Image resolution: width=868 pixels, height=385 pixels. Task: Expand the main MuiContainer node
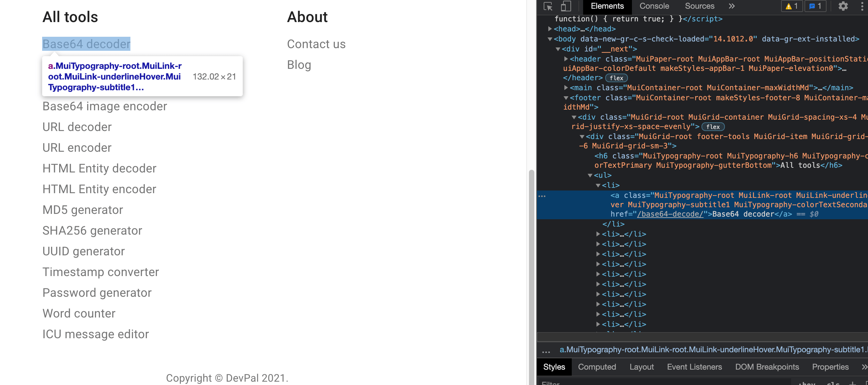coord(566,88)
